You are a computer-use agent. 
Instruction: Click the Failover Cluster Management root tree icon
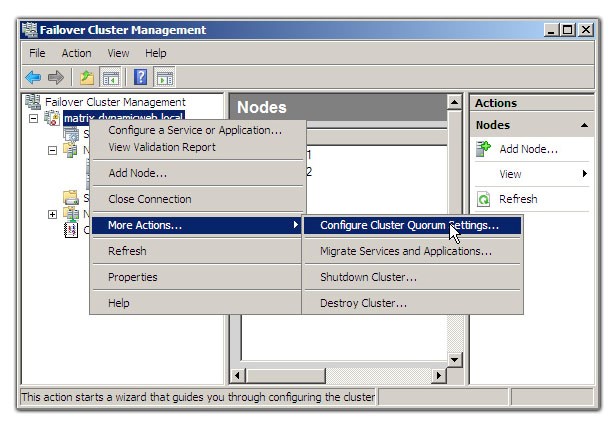click(x=33, y=102)
